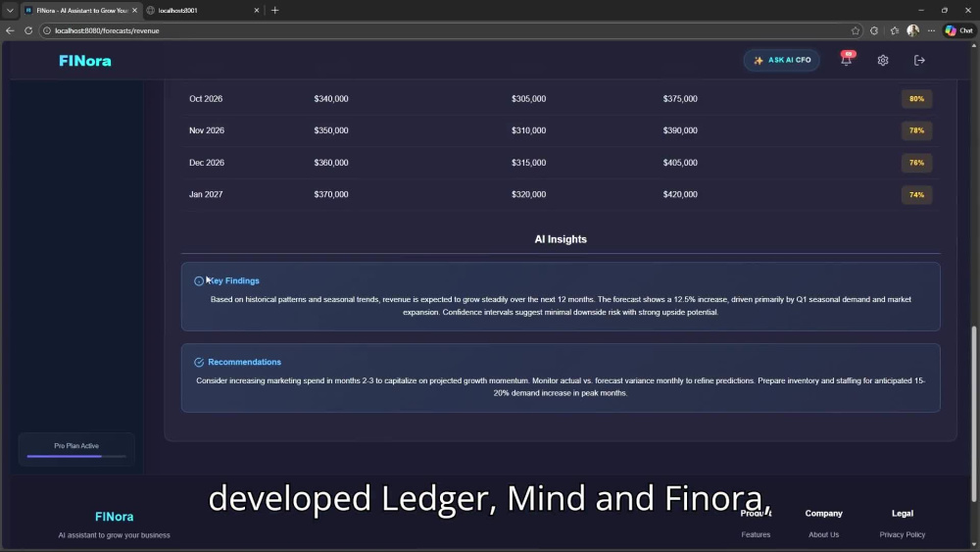The image size is (980, 552).
Task: Click the Recommendations check icon
Action: pos(199,363)
